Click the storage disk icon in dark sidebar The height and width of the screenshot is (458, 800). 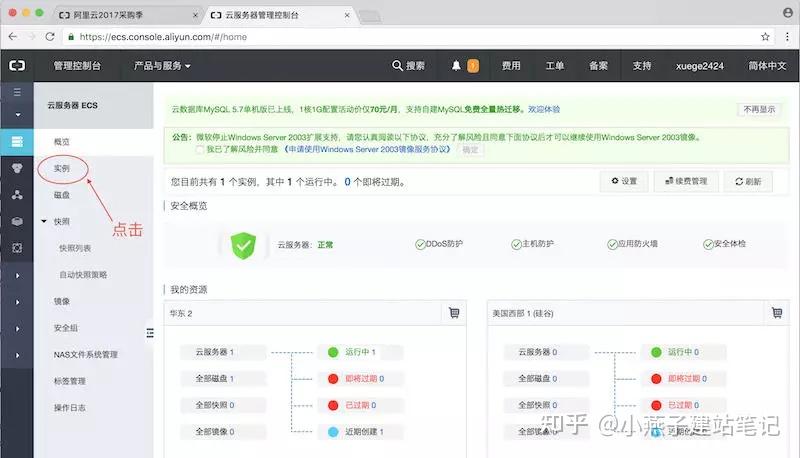[x=17, y=221]
